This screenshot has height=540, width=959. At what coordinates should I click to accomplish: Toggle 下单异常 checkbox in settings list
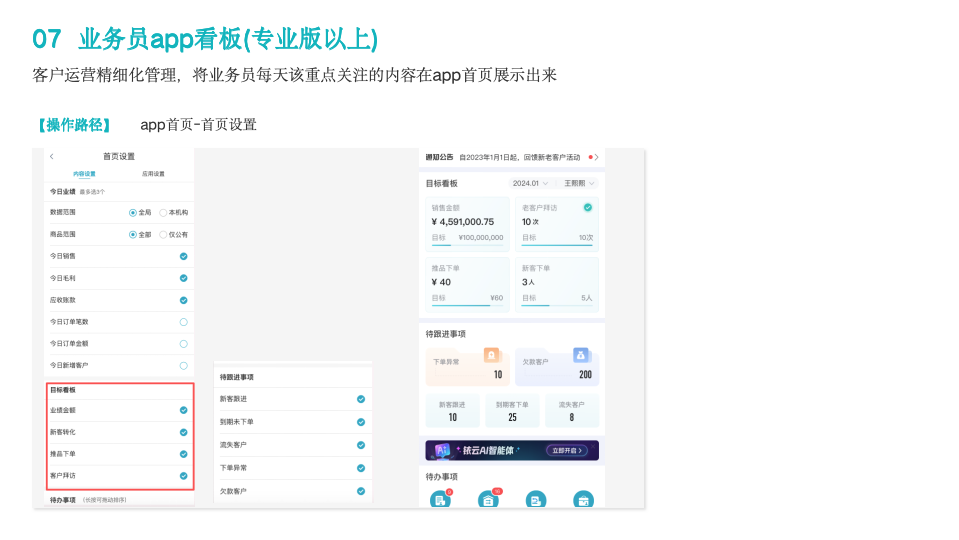361,468
